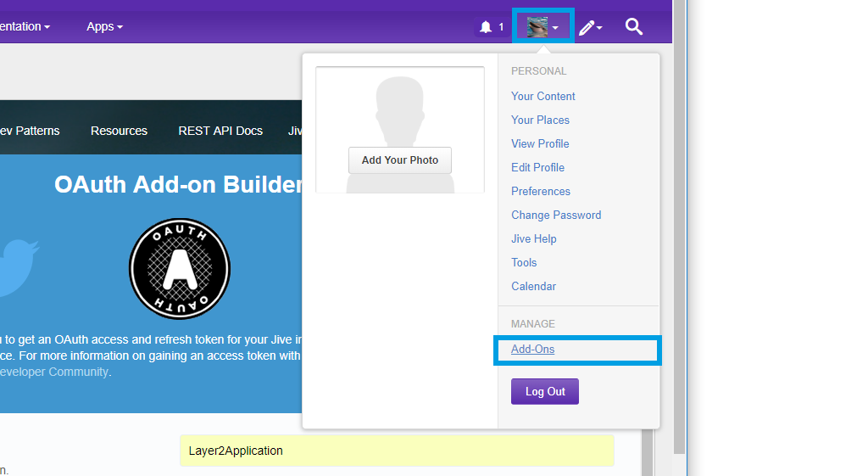Open the Add-Ons management link
The image size is (868, 476).
(532, 349)
